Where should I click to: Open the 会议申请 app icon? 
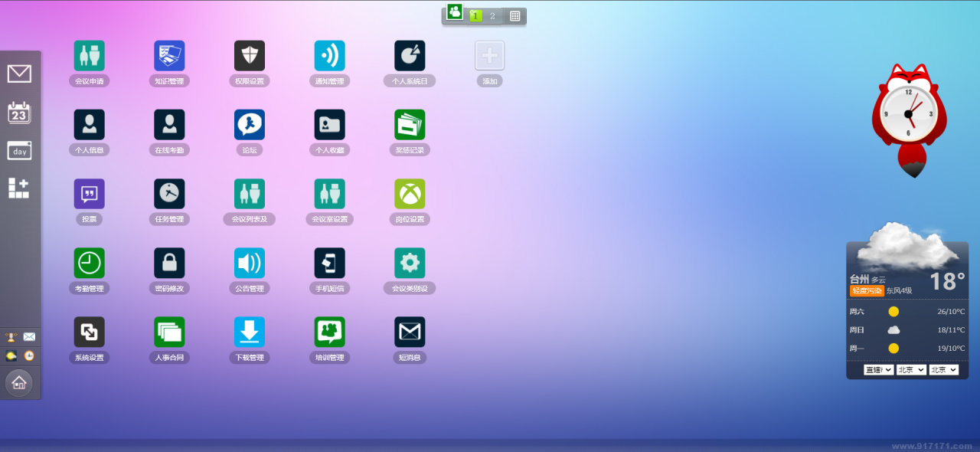pos(90,56)
